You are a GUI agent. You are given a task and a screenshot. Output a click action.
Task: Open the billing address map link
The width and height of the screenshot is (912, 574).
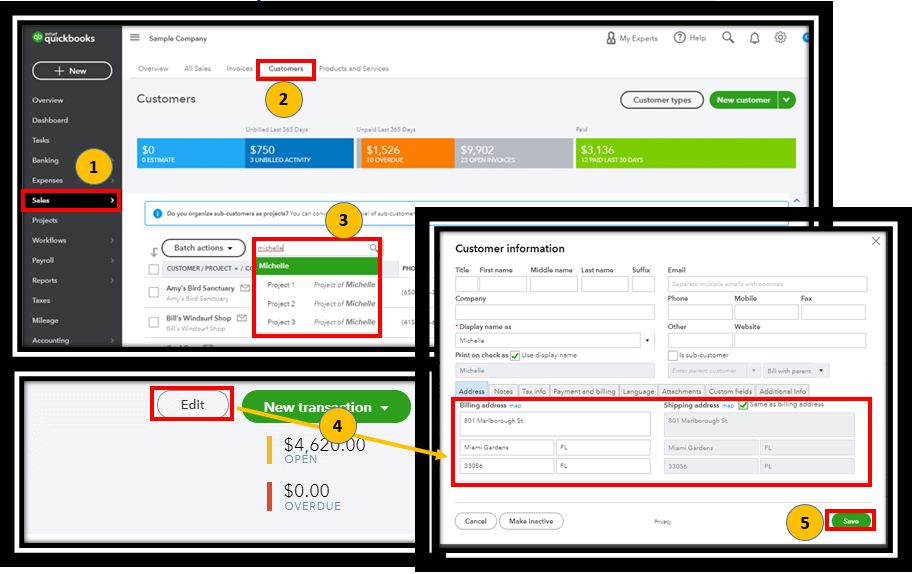pos(515,405)
